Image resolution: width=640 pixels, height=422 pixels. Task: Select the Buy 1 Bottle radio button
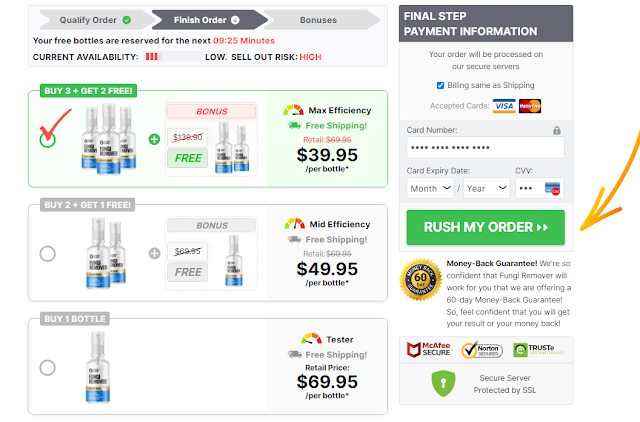tap(47, 367)
